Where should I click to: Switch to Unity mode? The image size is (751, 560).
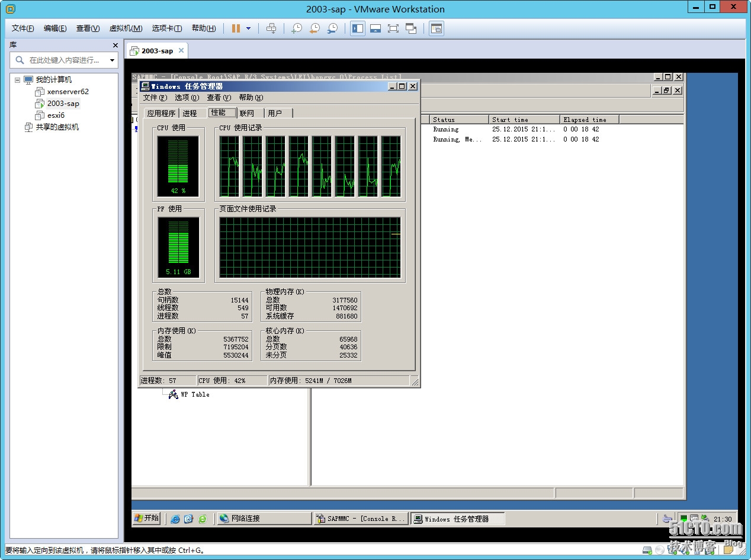(x=410, y=28)
